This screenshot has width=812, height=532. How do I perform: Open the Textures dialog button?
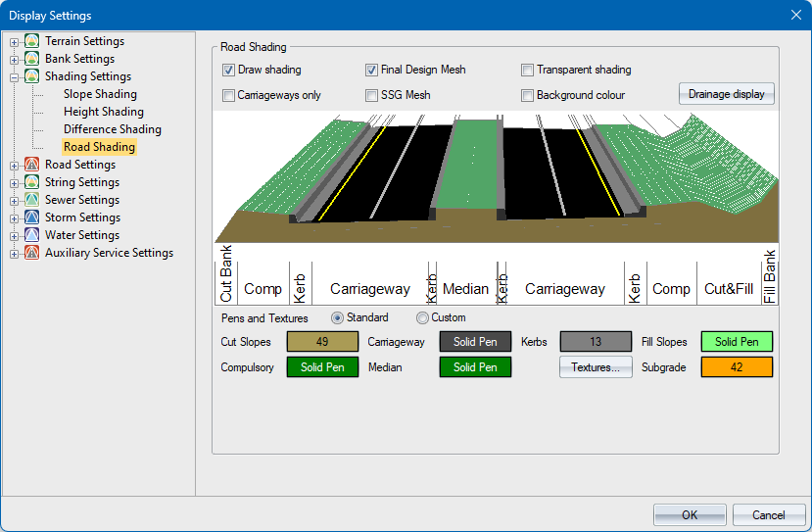coord(596,367)
